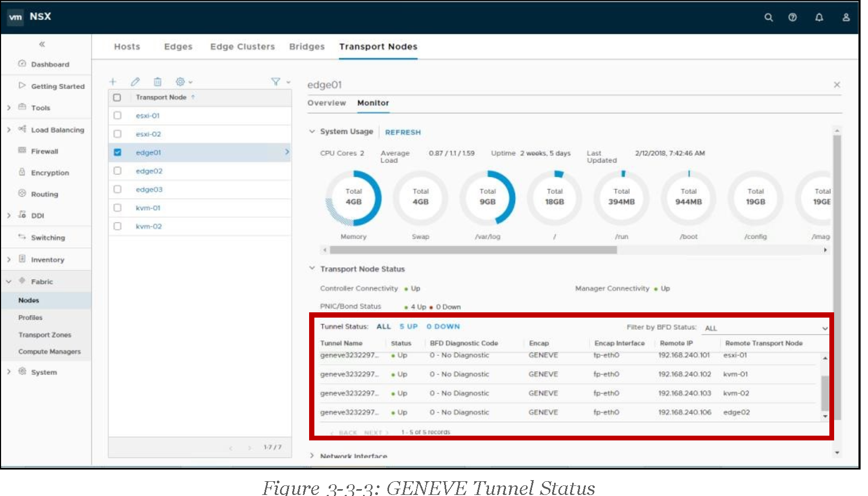The height and width of the screenshot is (496, 868).
Task: Click the horizontal usage chart scrollbar
Action: pos(473,250)
